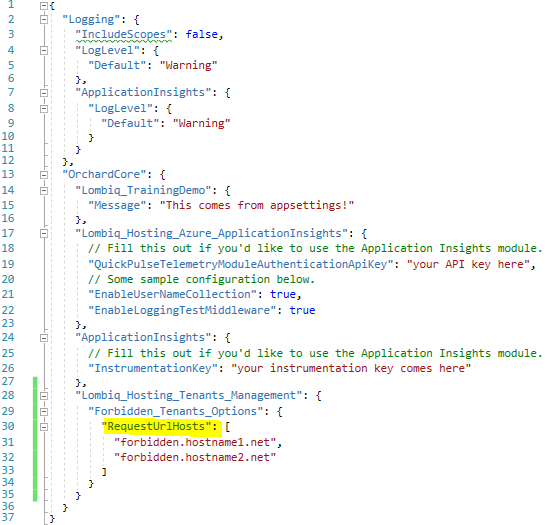This screenshot has width=547, height=525.
Task: Click the "Lombiq_TrainingDemo" key
Action: [143, 190]
